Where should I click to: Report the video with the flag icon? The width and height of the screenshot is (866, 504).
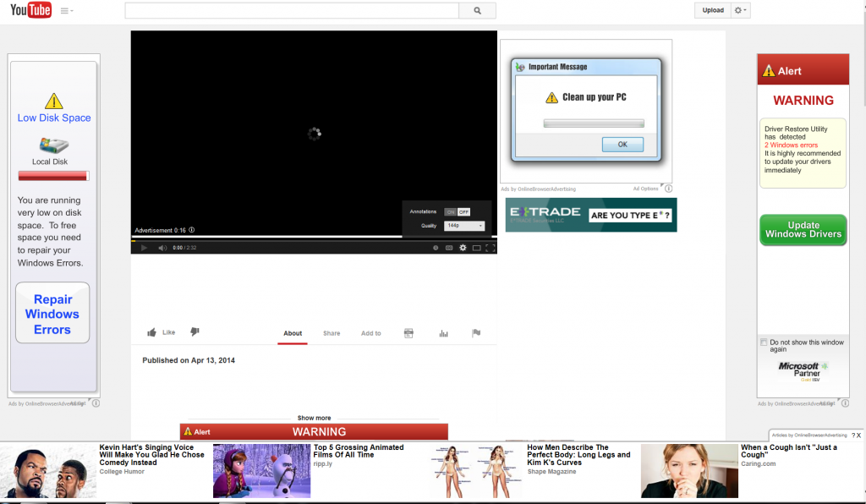(476, 333)
